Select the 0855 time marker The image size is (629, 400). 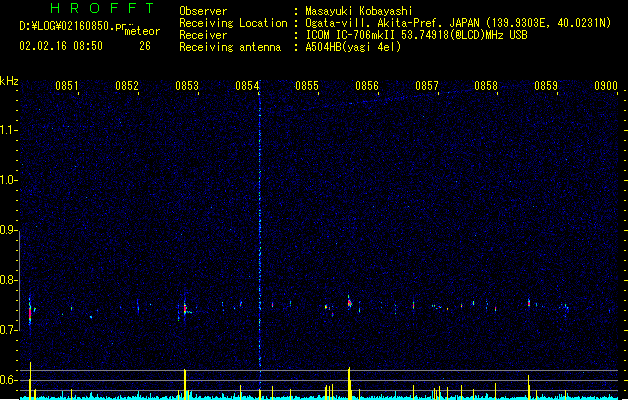[x=307, y=85]
